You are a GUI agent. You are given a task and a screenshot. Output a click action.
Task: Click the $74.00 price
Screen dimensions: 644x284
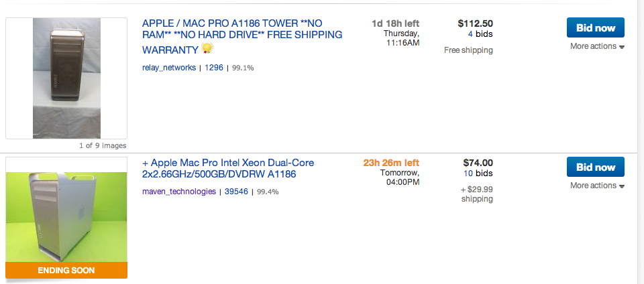tap(478, 162)
